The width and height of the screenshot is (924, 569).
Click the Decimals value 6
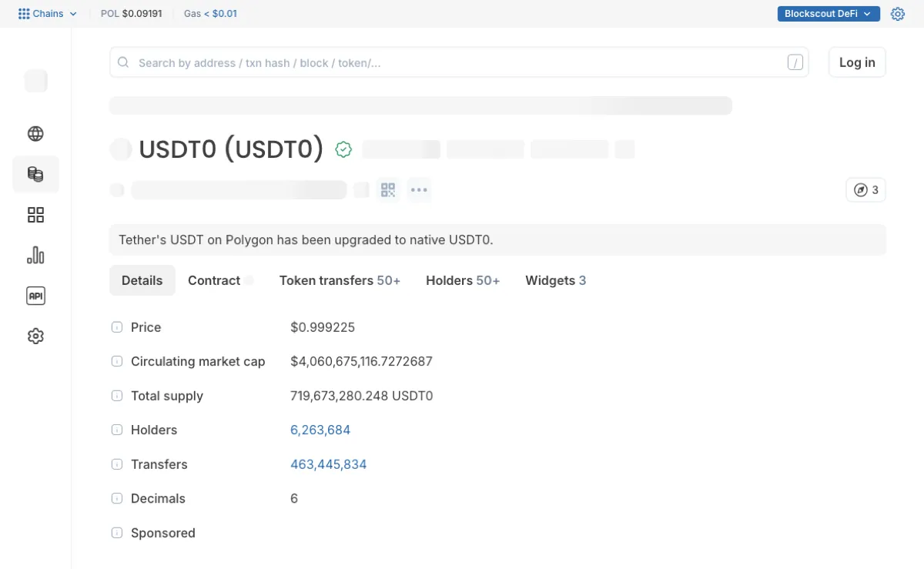(294, 498)
